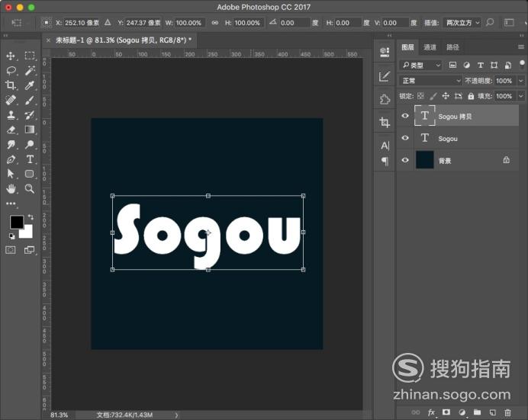
Task: Select the Spot Healing Brush tool
Action: (x=11, y=100)
